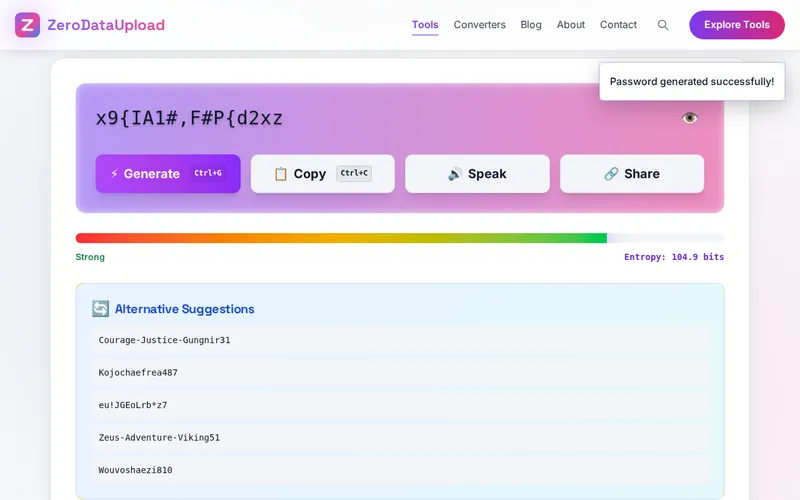The height and width of the screenshot is (500, 800).
Task: Select suggestion eu!JGEoLrb*z7
Action: [400, 405]
